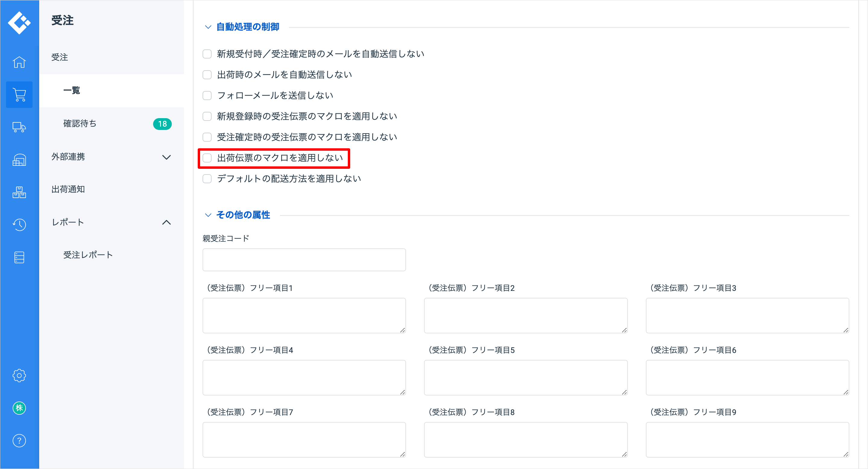This screenshot has width=868, height=469.
Task: Toggle フォローメールを送信しない checkbox
Action: [207, 96]
